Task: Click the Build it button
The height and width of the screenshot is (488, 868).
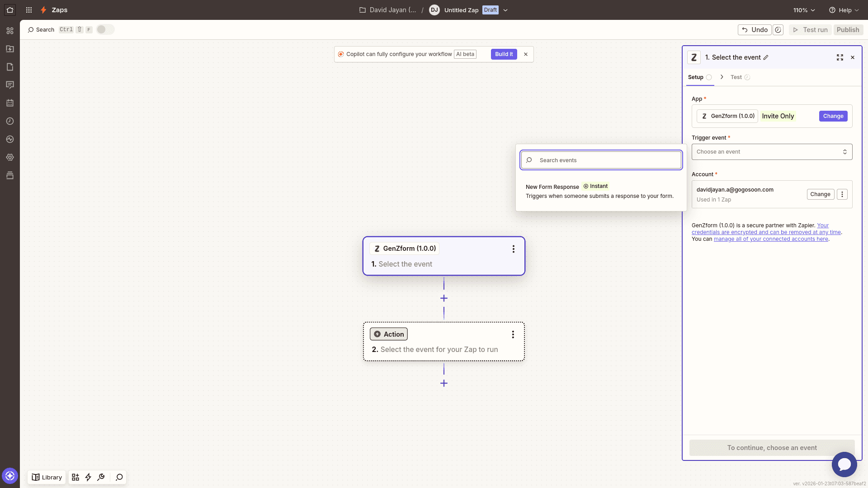Action: [x=504, y=54]
